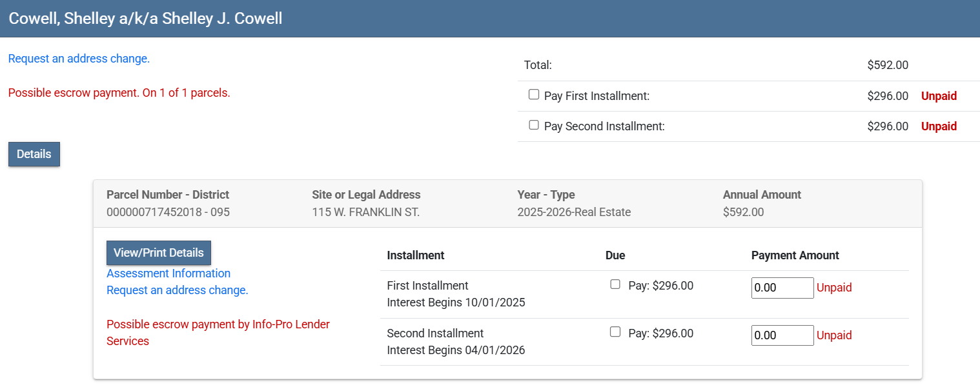Open the Assessment Information link
This screenshot has width=980, height=387.
(168, 273)
